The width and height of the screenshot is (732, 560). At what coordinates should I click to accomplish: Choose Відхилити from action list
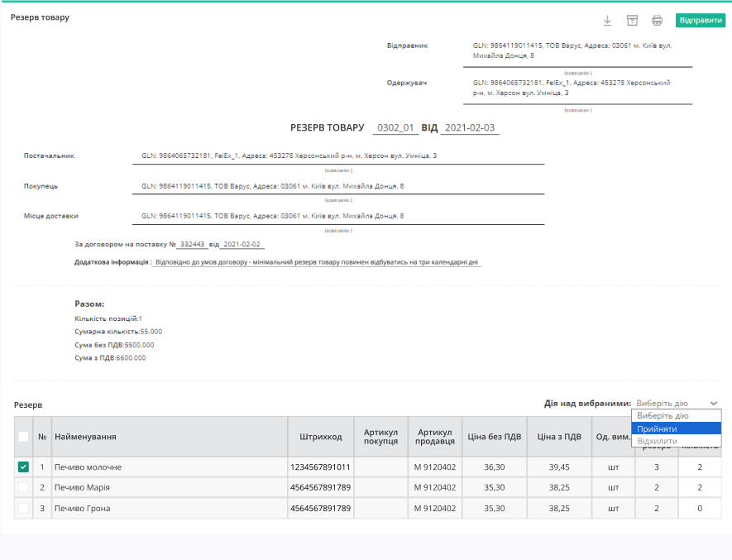click(676, 440)
